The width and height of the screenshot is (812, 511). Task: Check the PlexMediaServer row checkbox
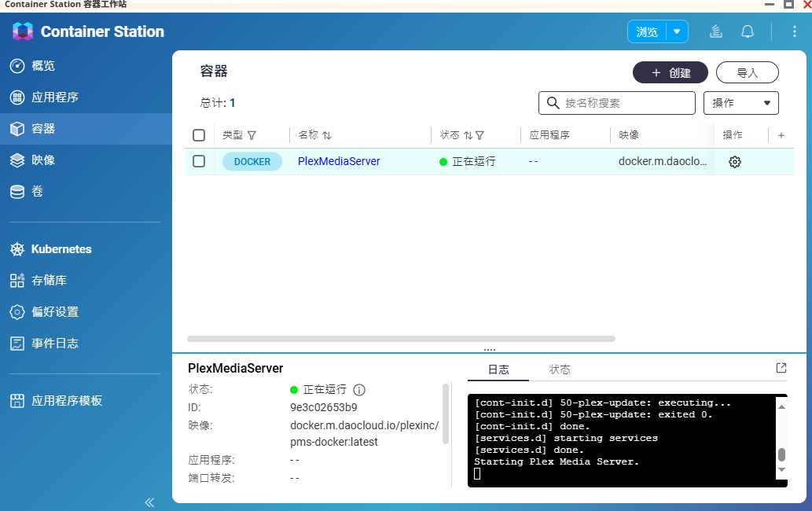click(x=199, y=161)
